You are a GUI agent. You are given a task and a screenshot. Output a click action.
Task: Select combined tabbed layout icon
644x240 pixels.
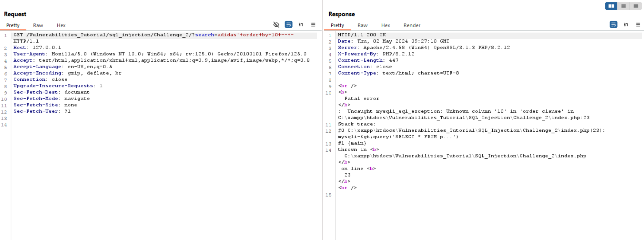636,6
